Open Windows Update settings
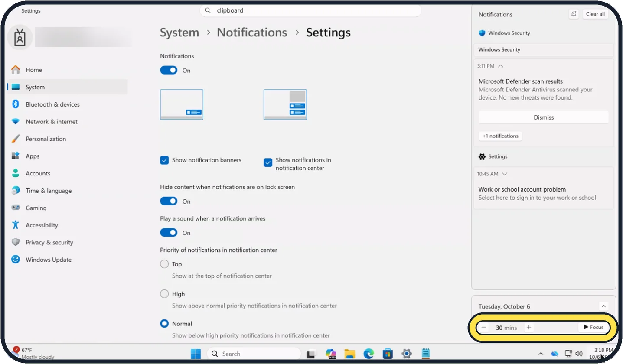The height and width of the screenshot is (364, 623). [49, 260]
